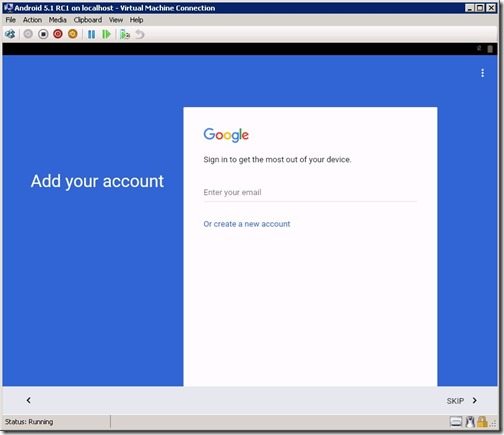504x435 pixels.
Task: Open the three-dot overflow menu
Action: (x=482, y=73)
